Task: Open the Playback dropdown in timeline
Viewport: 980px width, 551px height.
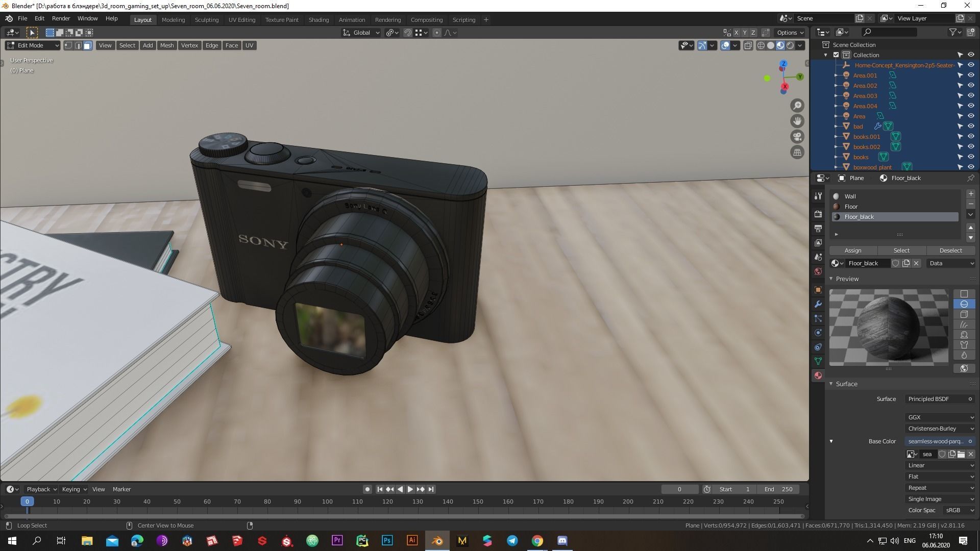Action: click(x=41, y=489)
